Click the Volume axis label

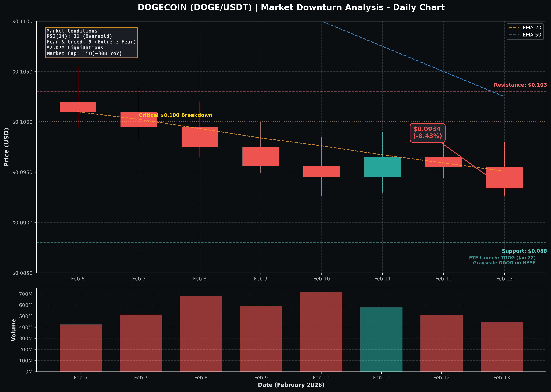click(x=14, y=330)
